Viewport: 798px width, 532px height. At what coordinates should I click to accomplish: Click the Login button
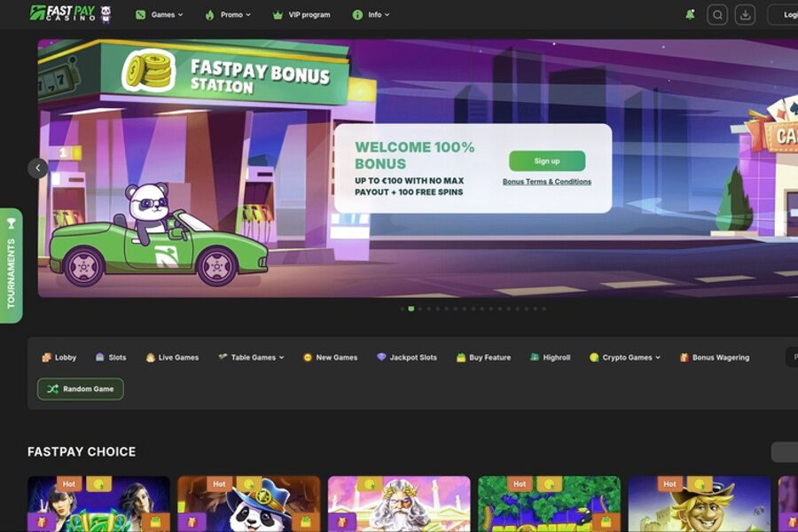click(x=784, y=15)
